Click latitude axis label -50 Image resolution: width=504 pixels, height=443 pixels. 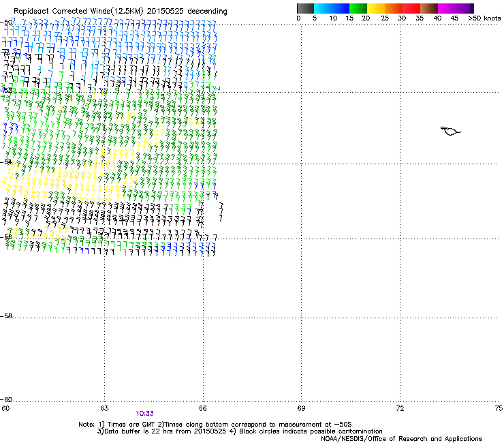coord(6,22)
